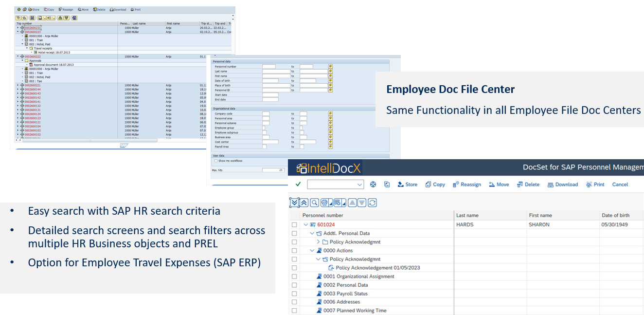Viewport: 644px width, 315px height.
Task: Open the command field dropdown in IntelliDocX
Action: pyautogui.click(x=360, y=185)
